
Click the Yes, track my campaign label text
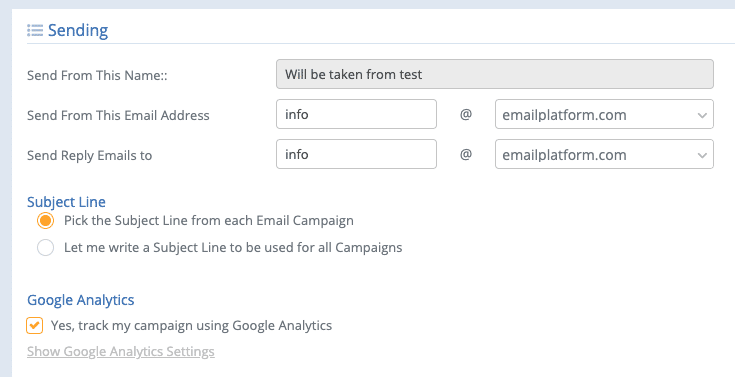click(191, 325)
